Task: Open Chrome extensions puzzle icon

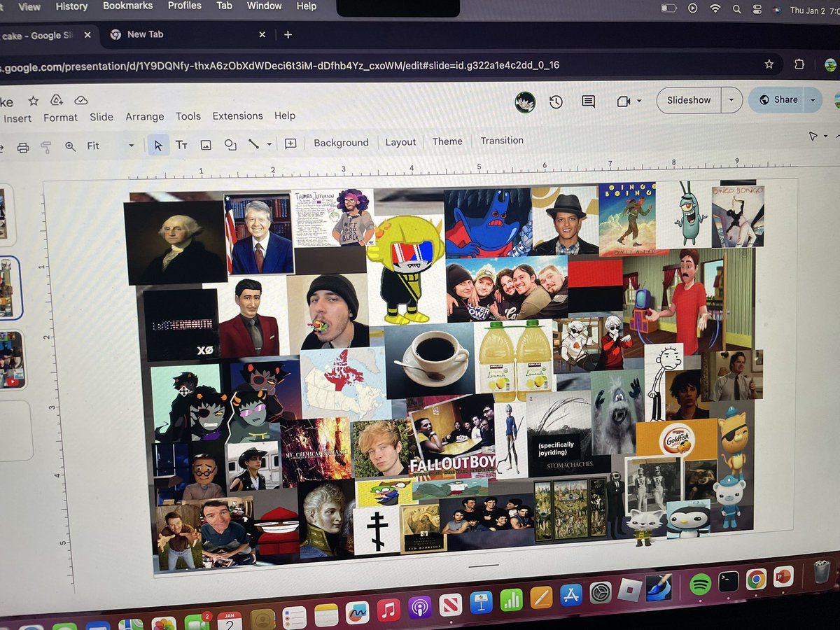Action: click(x=799, y=64)
